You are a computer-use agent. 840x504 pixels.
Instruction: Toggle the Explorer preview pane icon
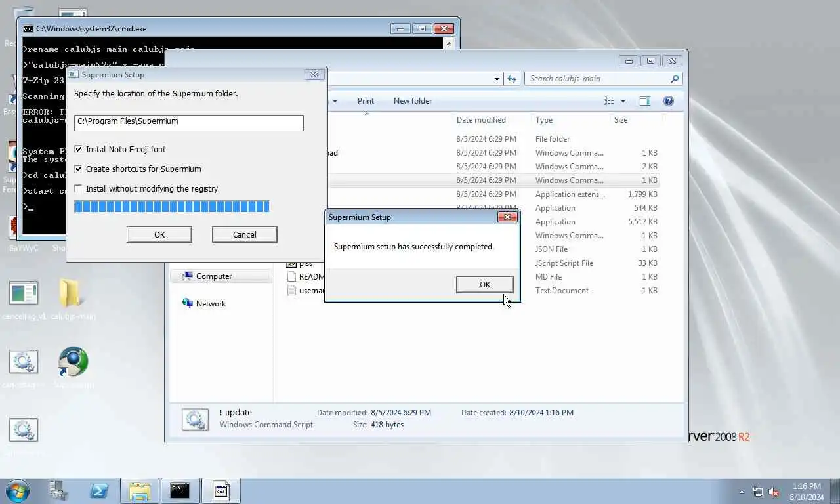(x=645, y=101)
